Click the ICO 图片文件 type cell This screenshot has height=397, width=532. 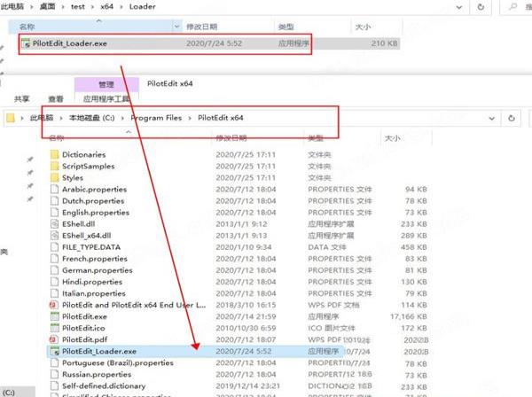(x=331, y=328)
